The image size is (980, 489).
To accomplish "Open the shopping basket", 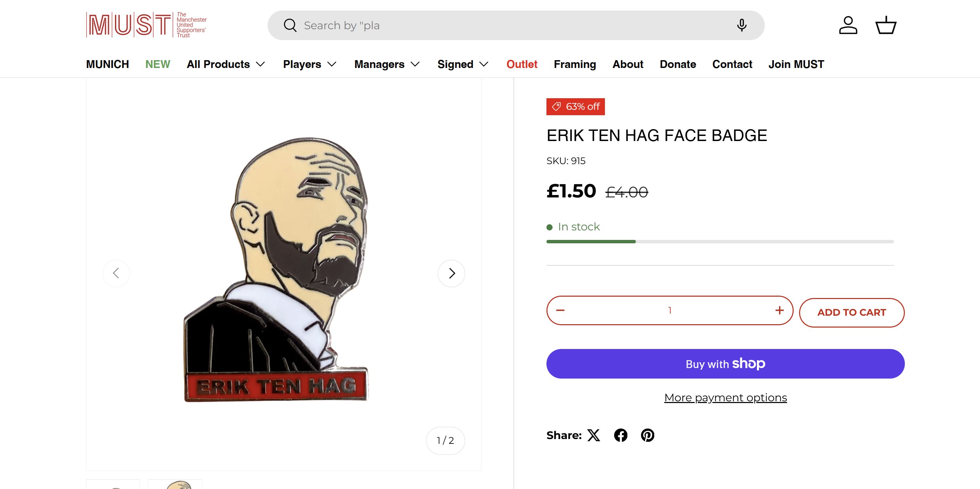I will pyautogui.click(x=886, y=25).
